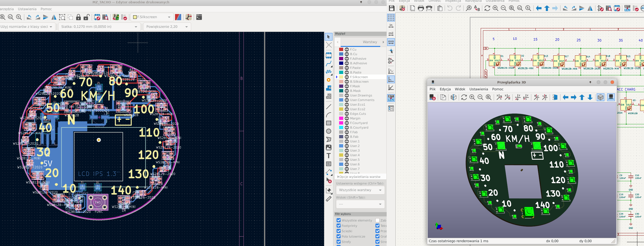Open Ustawienia menu in PCB editor

point(27,9)
